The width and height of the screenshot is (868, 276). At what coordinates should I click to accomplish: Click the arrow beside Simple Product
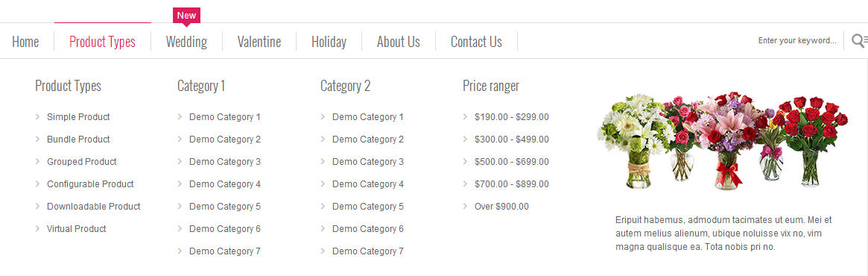pyautogui.click(x=38, y=117)
